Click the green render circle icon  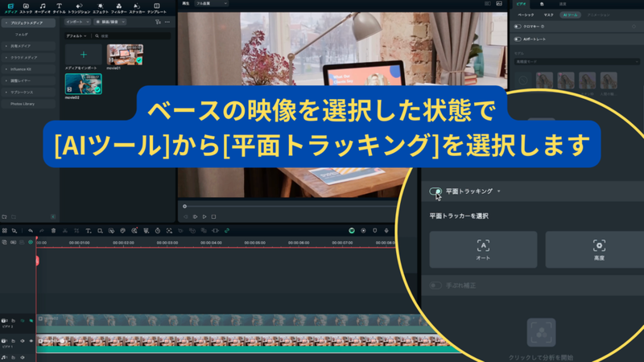[352, 231]
